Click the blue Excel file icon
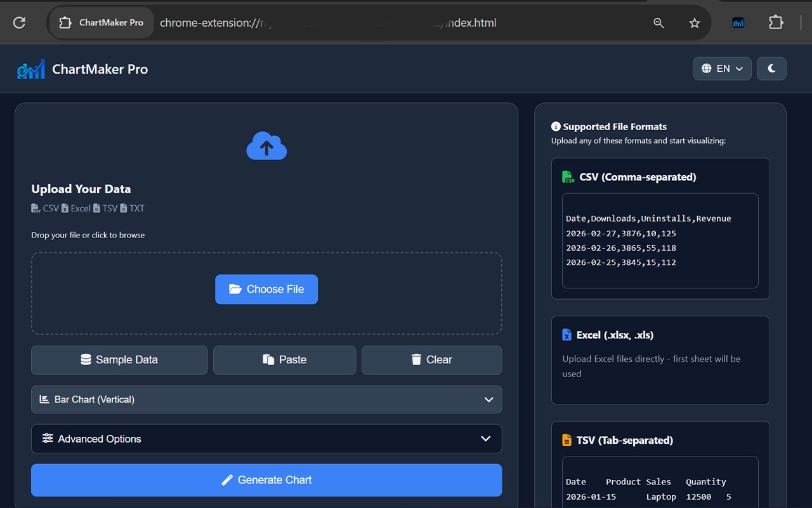Image resolution: width=812 pixels, height=508 pixels. click(566, 335)
